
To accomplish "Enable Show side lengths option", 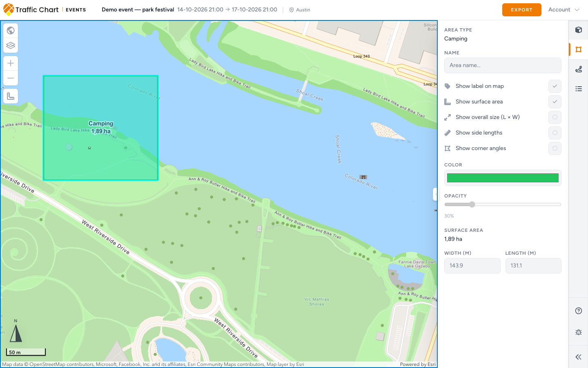I will (555, 133).
